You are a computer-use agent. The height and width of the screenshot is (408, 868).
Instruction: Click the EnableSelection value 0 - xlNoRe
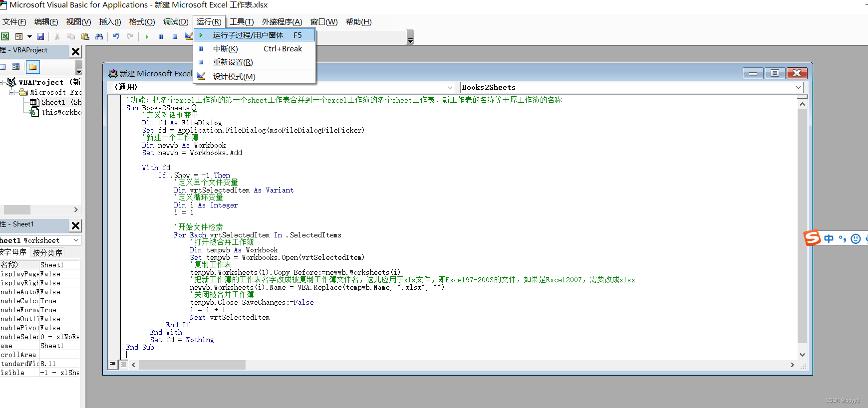coord(59,337)
